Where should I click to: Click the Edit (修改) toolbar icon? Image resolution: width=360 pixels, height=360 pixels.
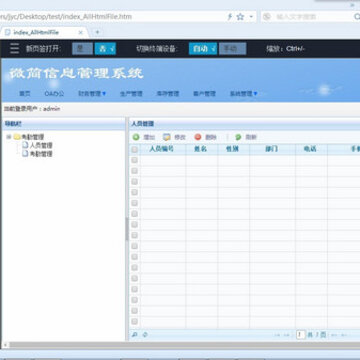pyautogui.click(x=167, y=137)
